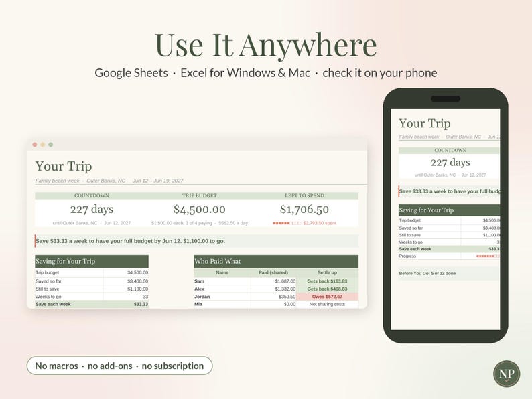Click the yellow dot on the desktop window
This screenshot has width=532, height=399.
click(43, 145)
